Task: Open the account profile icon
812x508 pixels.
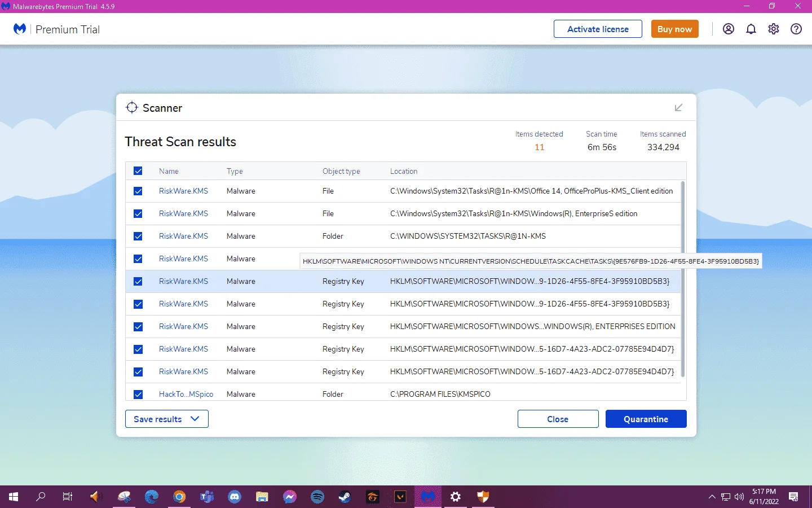Action: (729, 29)
